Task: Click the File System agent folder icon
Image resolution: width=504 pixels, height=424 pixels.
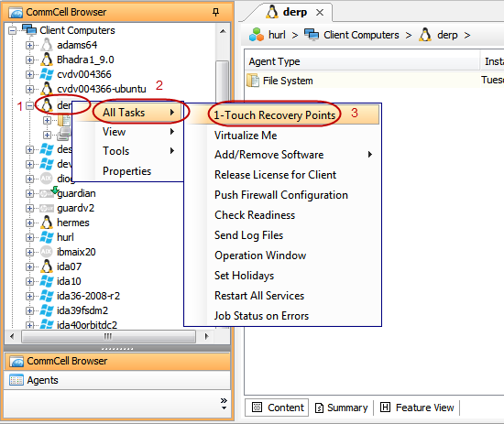Action: point(253,81)
